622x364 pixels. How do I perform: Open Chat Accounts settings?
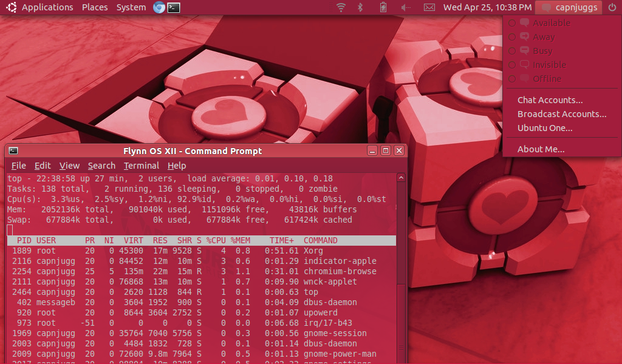point(550,100)
